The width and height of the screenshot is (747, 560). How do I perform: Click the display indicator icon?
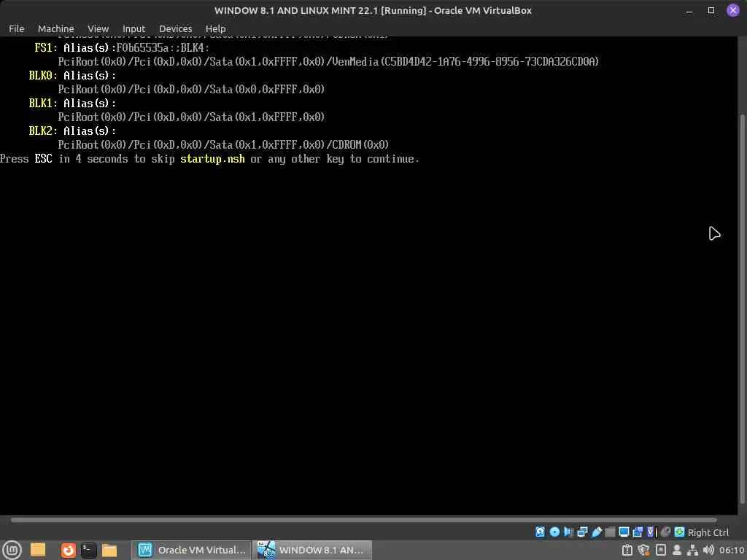click(624, 532)
